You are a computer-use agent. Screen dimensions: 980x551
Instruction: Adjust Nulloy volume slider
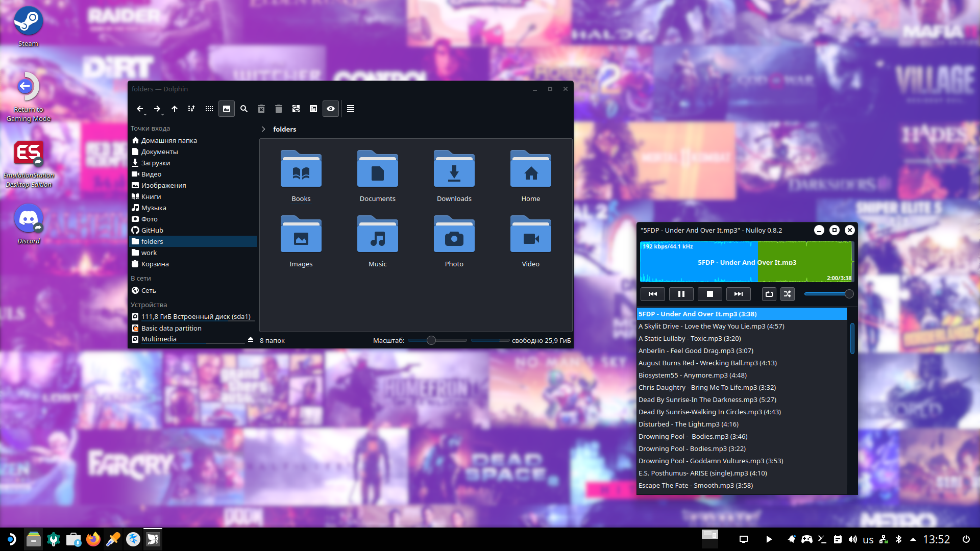829,294
